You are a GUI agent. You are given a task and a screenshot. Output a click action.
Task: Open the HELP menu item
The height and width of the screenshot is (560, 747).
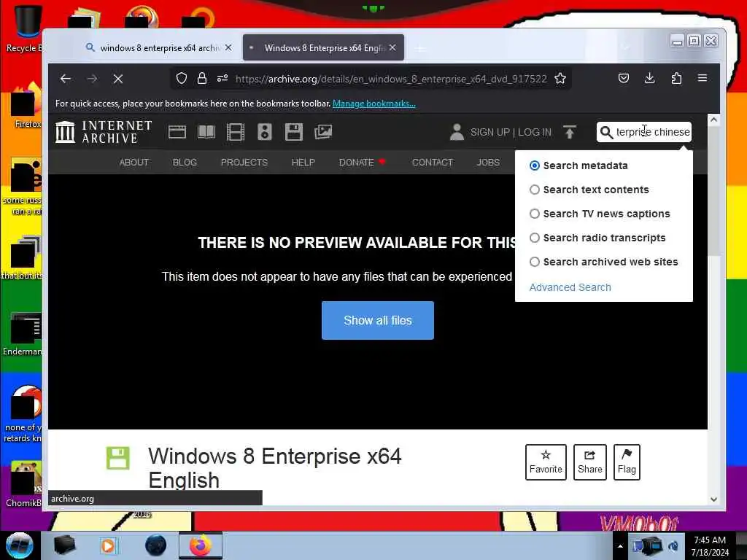(x=303, y=163)
